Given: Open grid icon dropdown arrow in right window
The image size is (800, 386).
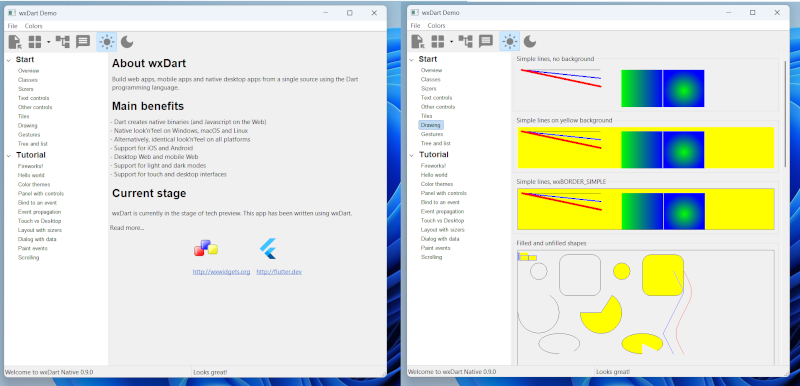Looking at the screenshot, I should point(452,41).
